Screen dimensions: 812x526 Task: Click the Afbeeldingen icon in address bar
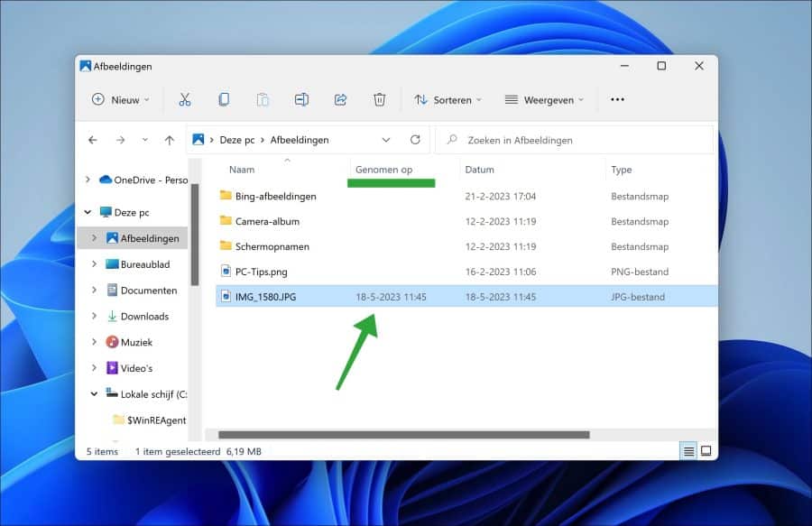198,139
